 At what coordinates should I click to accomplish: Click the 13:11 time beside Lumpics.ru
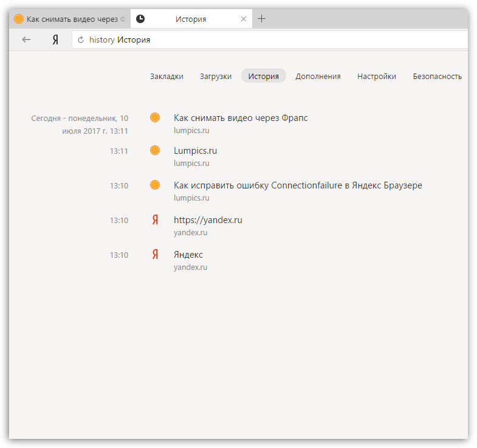pyautogui.click(x=119, y=151)
